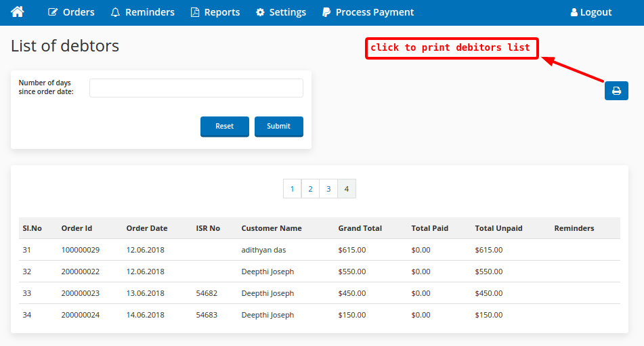Go to page 2 of debtors list

(x=310, y=189)
